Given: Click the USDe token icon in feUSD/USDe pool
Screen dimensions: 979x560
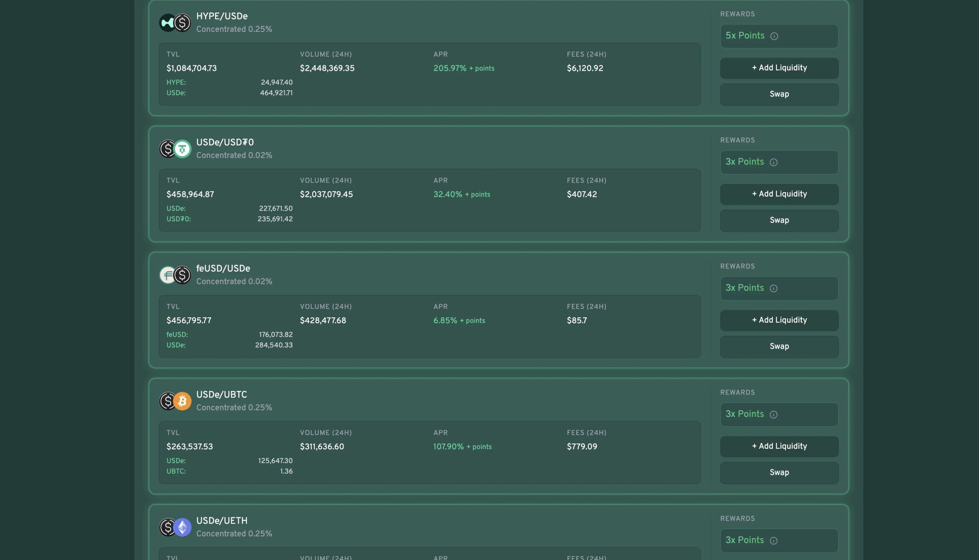Looking at the screenshot, I should [182, 275].
